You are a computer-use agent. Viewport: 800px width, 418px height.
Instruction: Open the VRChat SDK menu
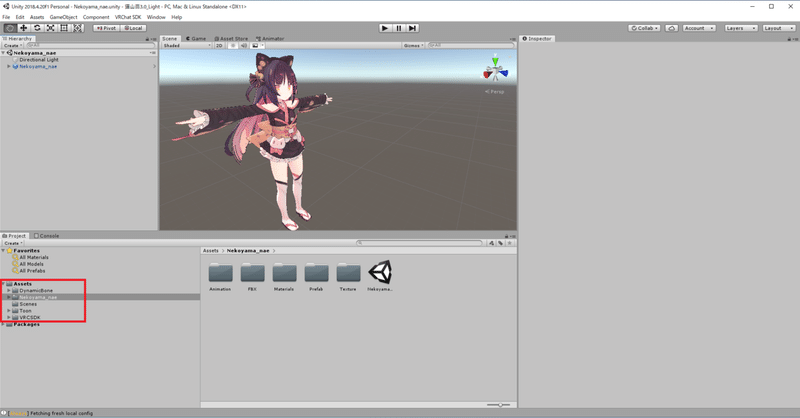tap(128, 17)
